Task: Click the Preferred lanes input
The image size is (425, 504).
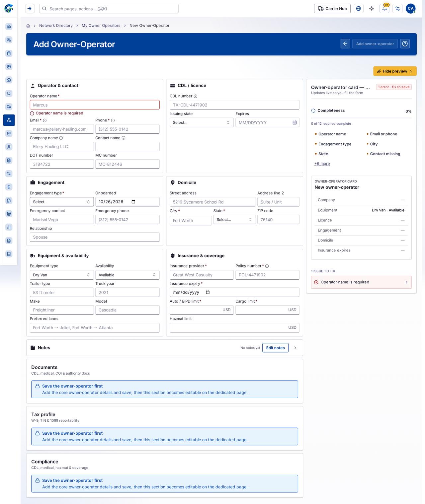Action: tap(95, 327)
